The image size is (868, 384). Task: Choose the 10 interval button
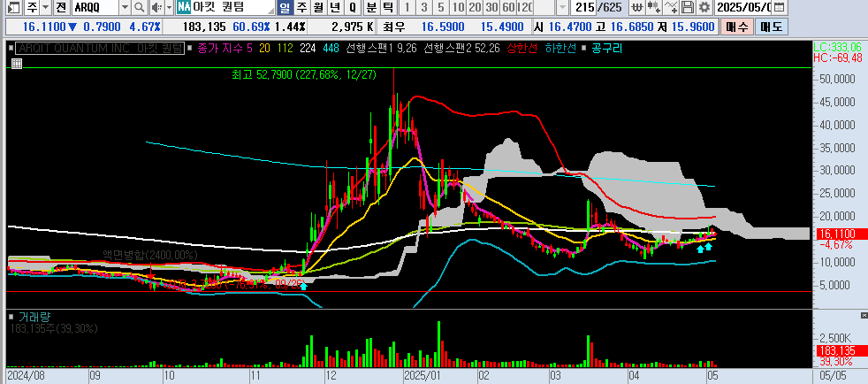(458, 7)
